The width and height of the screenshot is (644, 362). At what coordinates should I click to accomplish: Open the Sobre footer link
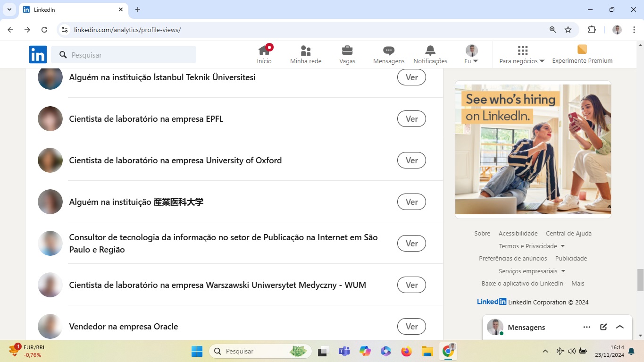(x=482, y=233)
